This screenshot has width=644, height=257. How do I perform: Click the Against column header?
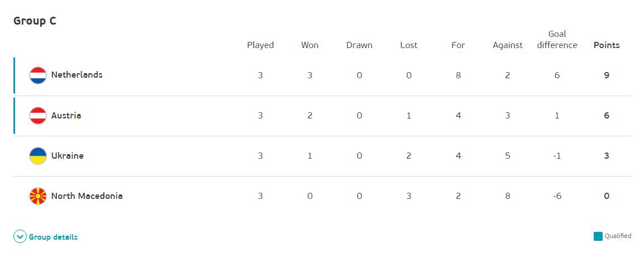(508, 45)
